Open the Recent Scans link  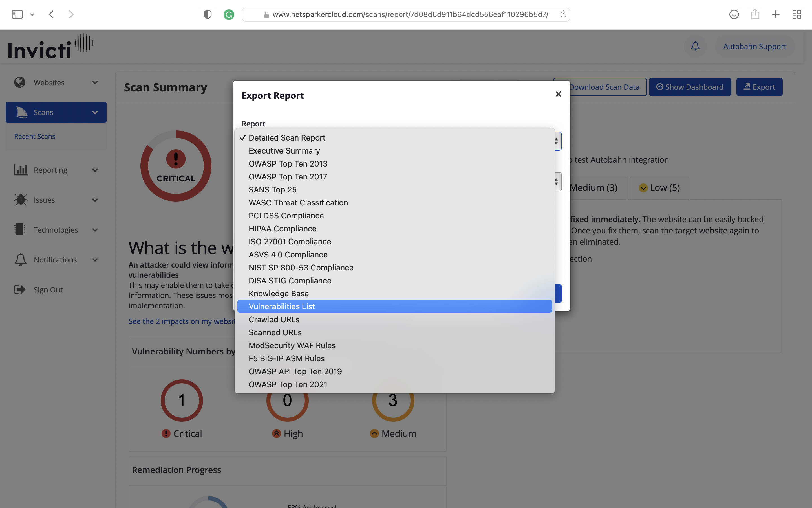35,136
